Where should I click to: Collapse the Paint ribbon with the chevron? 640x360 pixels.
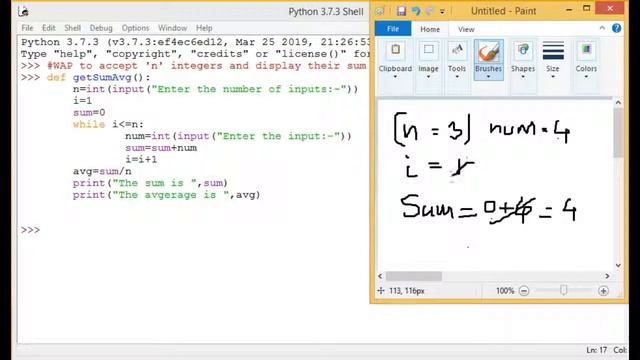point(602,28)
